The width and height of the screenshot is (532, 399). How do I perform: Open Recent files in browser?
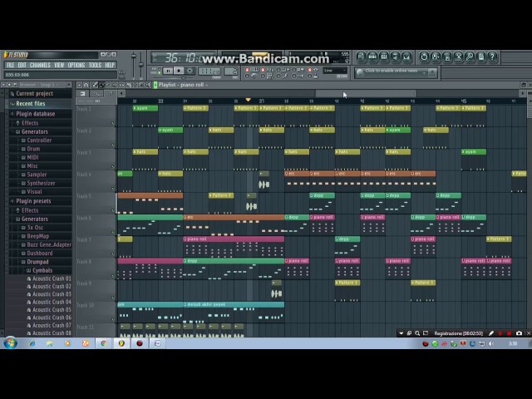[x=31, y=104]
